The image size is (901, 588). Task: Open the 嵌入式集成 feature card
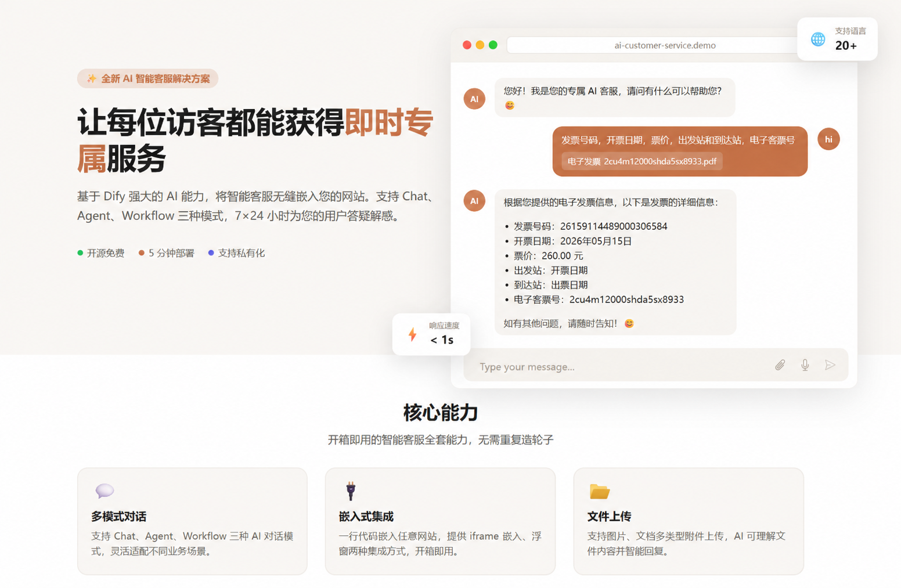[x=440, y=521]
